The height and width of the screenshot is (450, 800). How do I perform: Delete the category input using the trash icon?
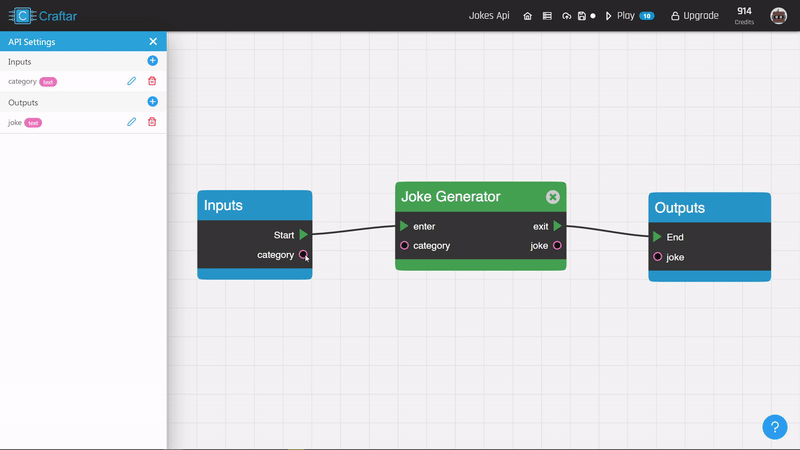pyautogui.click(x=152, y=81)
